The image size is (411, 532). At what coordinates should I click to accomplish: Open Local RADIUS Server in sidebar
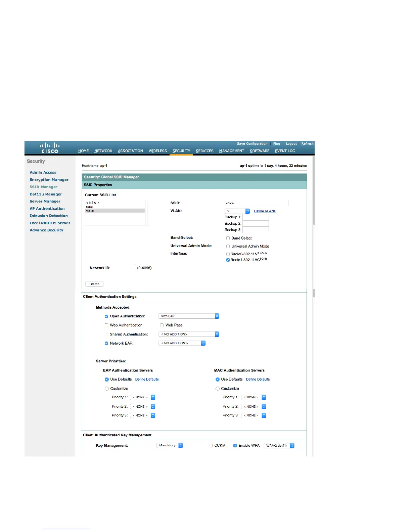coord(50,223)
